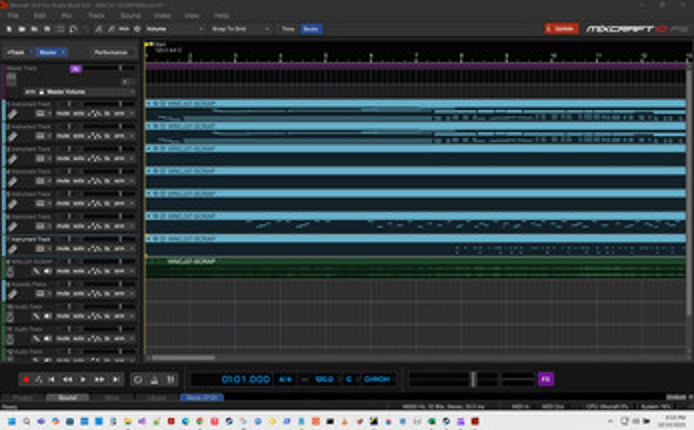Click the Play button in transport

click(83, 380)
